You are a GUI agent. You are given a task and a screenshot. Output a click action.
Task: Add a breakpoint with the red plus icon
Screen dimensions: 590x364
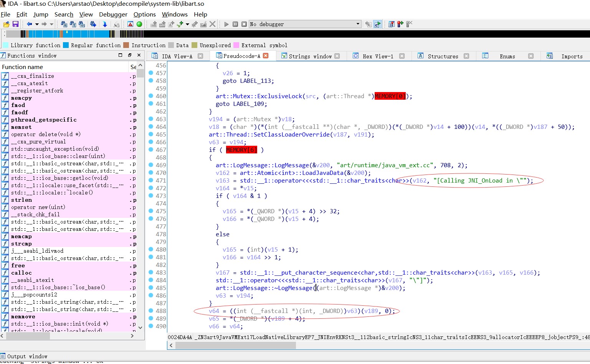[x=400, y=24]
